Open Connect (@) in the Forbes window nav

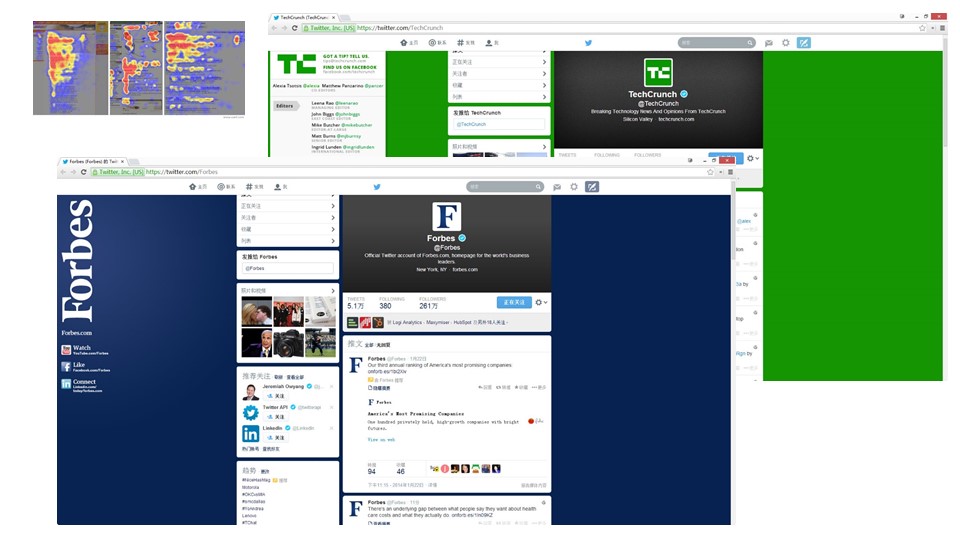tap(226, 187)
